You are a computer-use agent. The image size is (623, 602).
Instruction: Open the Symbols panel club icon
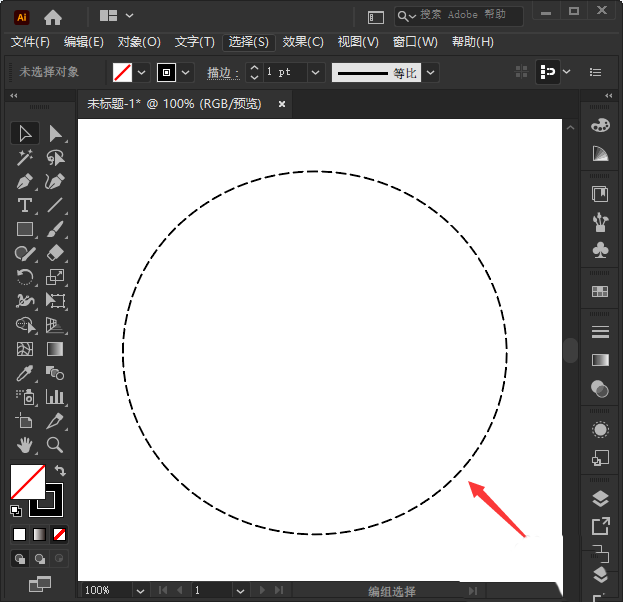[600, 249]
